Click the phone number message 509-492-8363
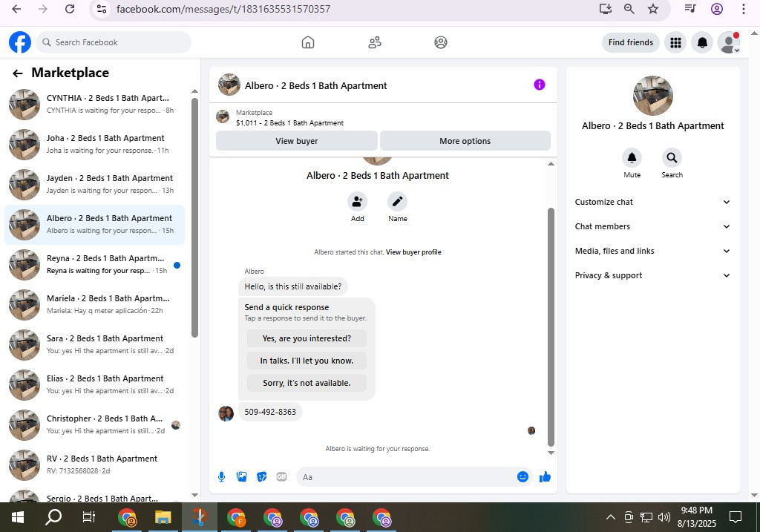The height and width of the screenshot is (532, 760). [270, 412]
